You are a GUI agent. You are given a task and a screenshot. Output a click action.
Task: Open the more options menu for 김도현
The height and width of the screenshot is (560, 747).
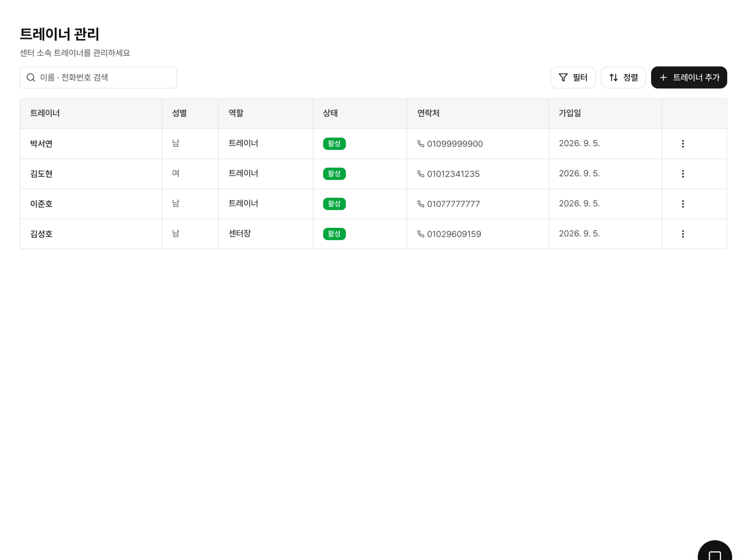coord(682,174)
